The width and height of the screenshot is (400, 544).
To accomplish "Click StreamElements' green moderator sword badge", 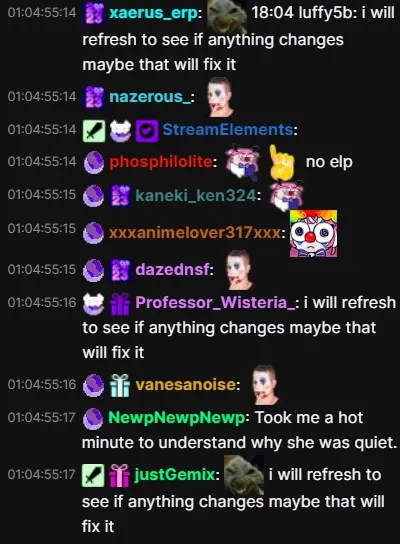I will (94, 131).
